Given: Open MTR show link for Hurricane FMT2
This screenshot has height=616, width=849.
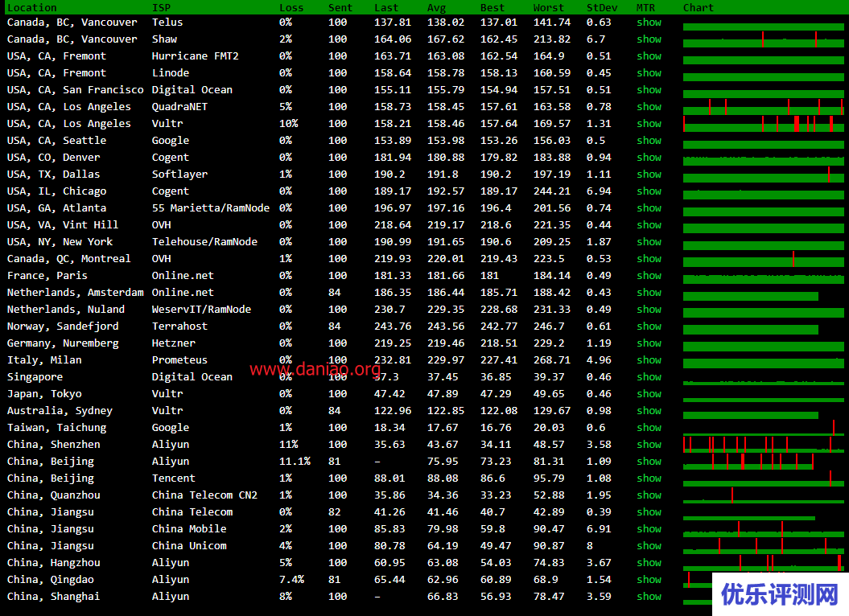Looking at the screenshot, I should tap(649, 55).
